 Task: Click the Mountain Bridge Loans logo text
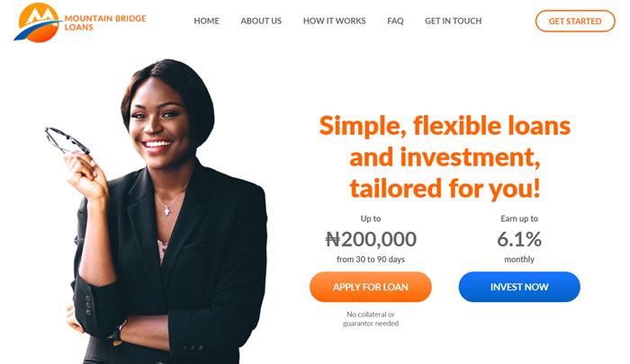click(x=105, y=22)
